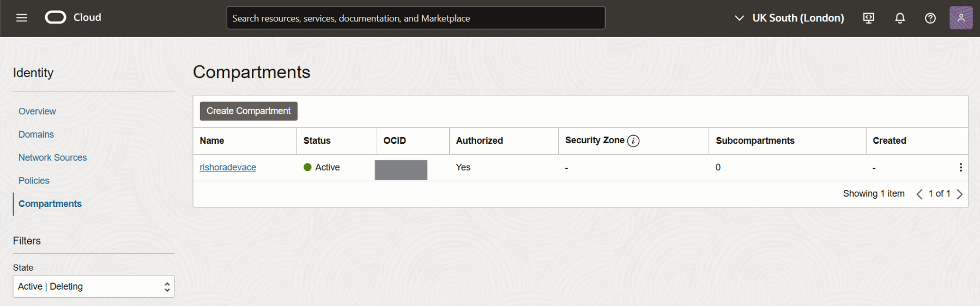
Task: Open the rishoradevace row actions menu
Action: coord(960,168)
